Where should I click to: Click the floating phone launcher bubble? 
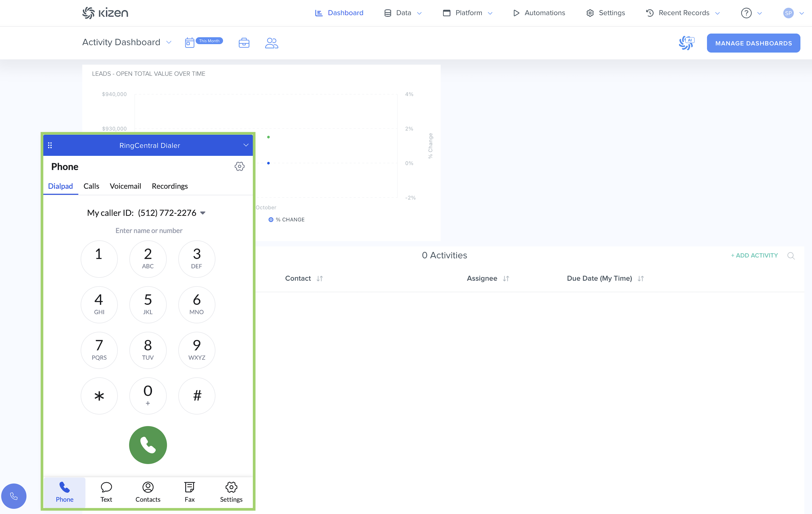tap(14, 496)
